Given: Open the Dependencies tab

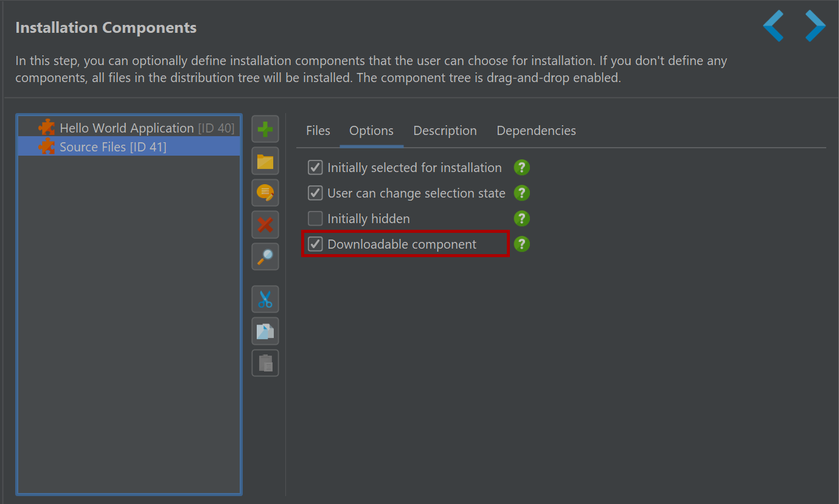Looking at the screenshot, I should click(x=536, y=131).
